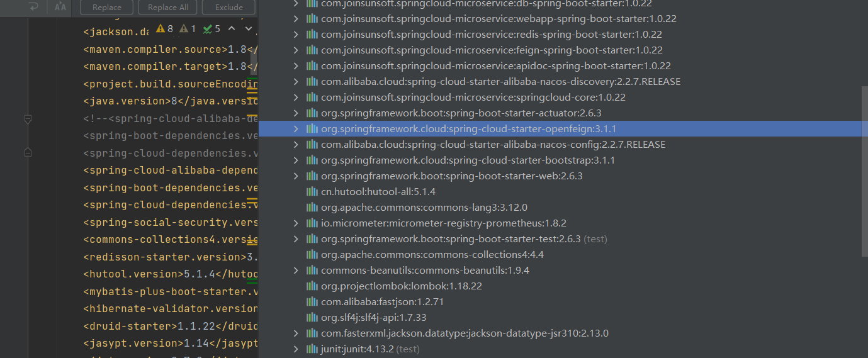Click the dependency list vertical scrollbar
The width and height of the screenshot is (868, 358).
865,171
